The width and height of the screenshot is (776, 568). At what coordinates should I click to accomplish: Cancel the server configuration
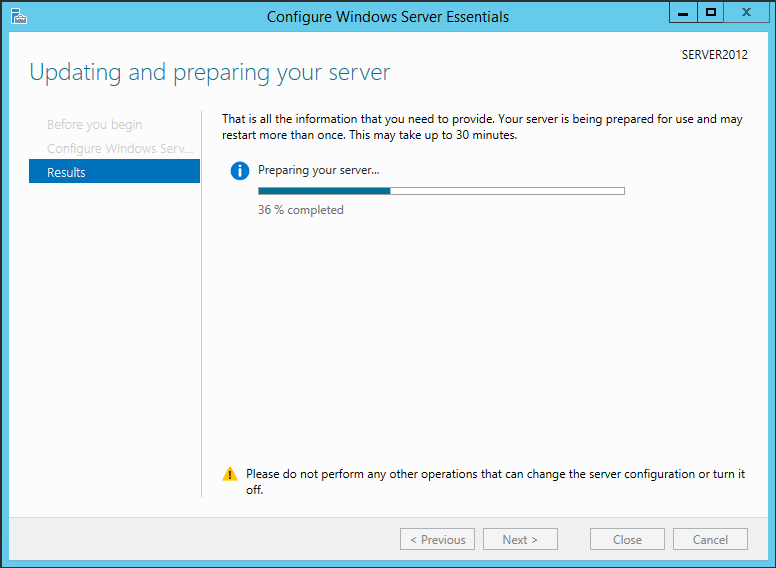(x=710, y=539)
